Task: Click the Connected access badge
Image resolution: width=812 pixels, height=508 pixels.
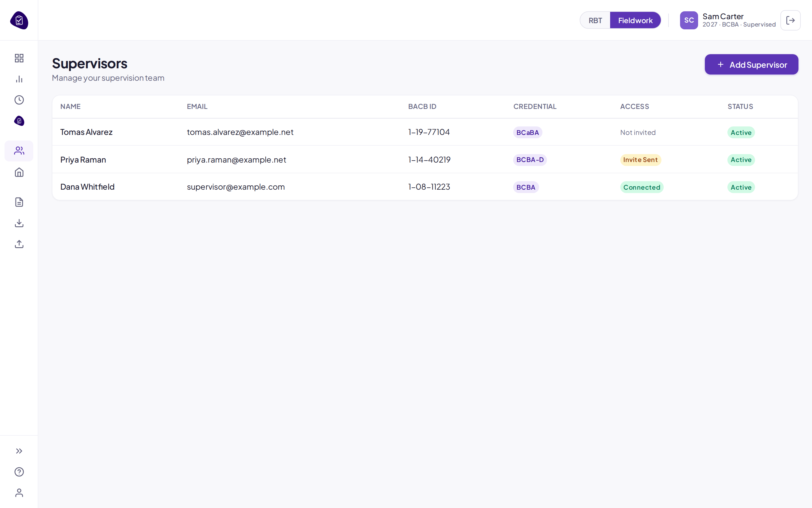Action: tap(641, 187)
